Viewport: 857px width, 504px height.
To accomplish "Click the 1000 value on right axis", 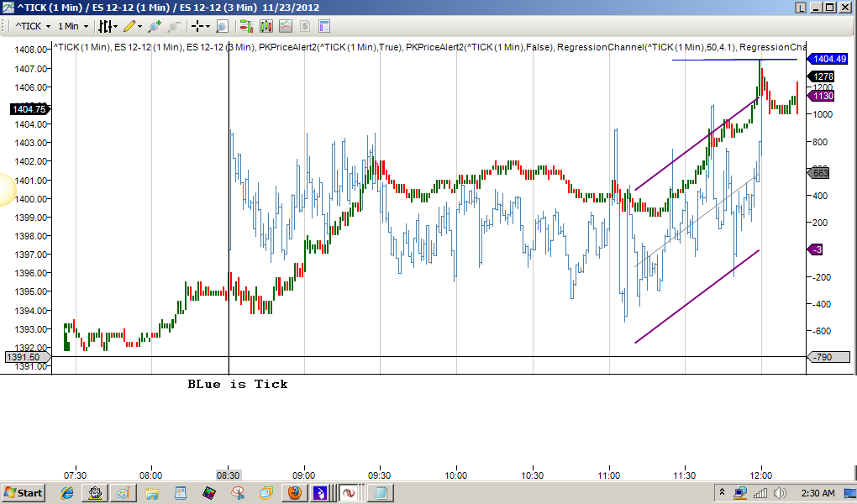I will (x=823, y=114).
